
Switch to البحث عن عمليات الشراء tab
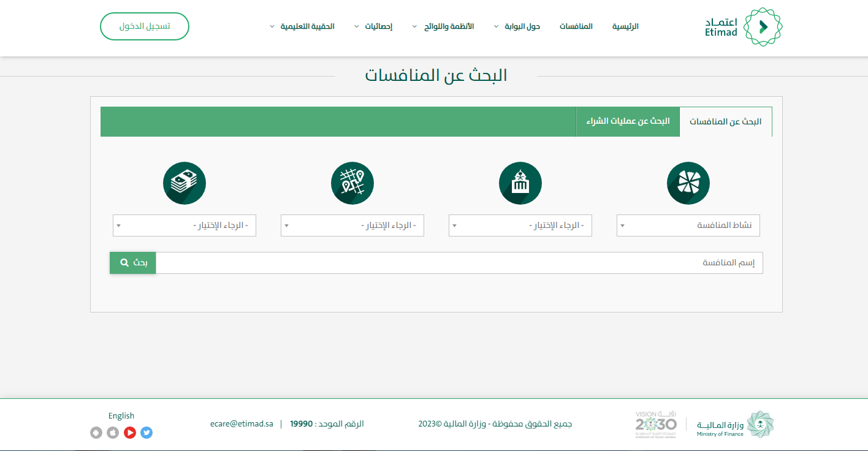(628, 121)
